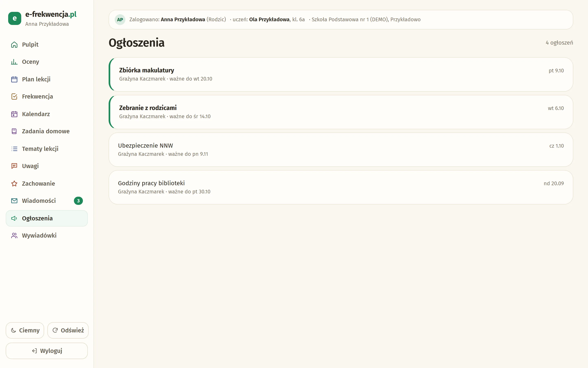Open the Plan lekcji page
Screen dimensions: 588x368
click(x=47, y=79)
